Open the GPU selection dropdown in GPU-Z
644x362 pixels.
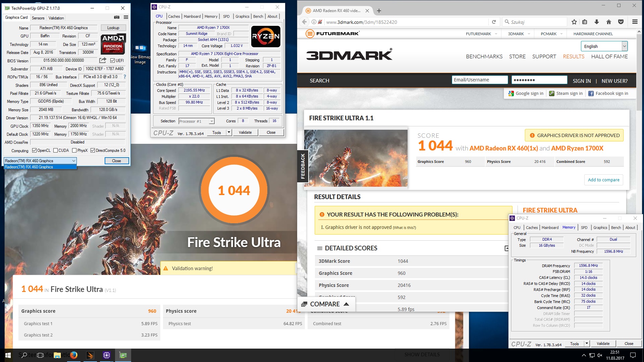[40, 161]
